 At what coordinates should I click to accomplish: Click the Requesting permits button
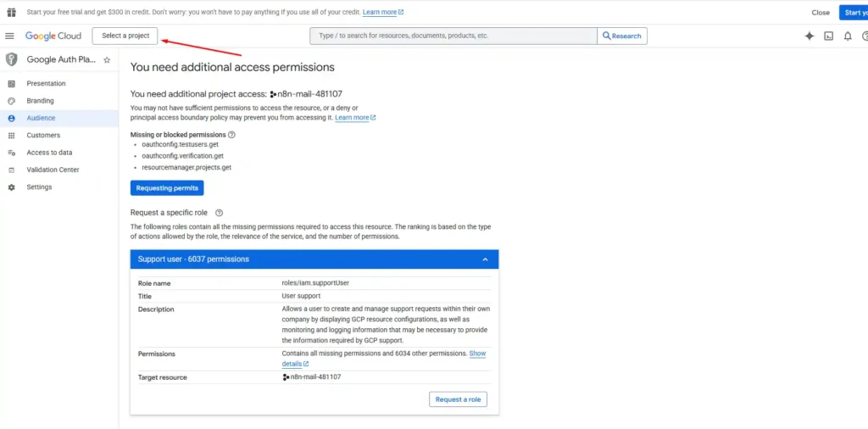click(x=167, y=188)
